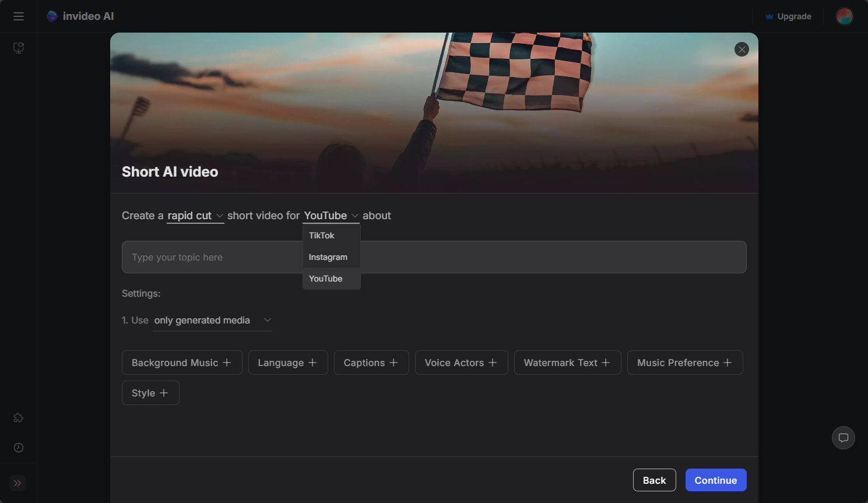Click the Upgrade button

[x=788, y=16]
